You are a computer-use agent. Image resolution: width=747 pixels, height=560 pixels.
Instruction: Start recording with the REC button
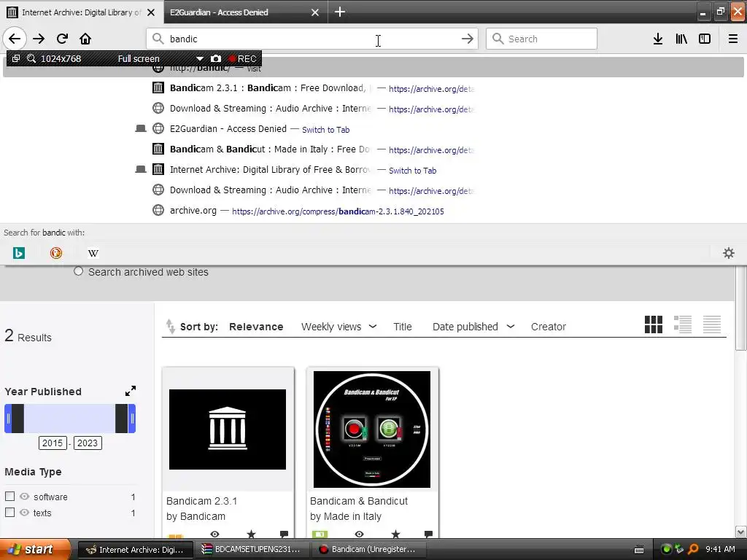click(x=242, y=58)
